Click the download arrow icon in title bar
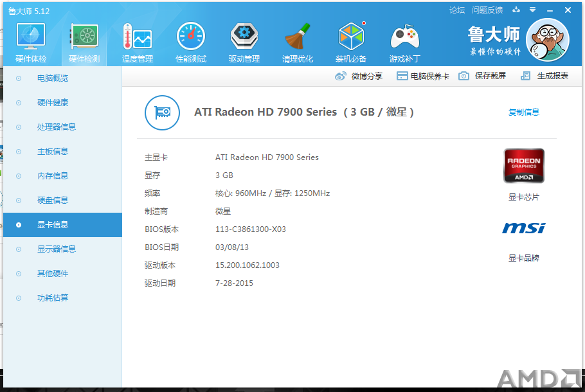This screenshot has width=585, height=392. 516,10
